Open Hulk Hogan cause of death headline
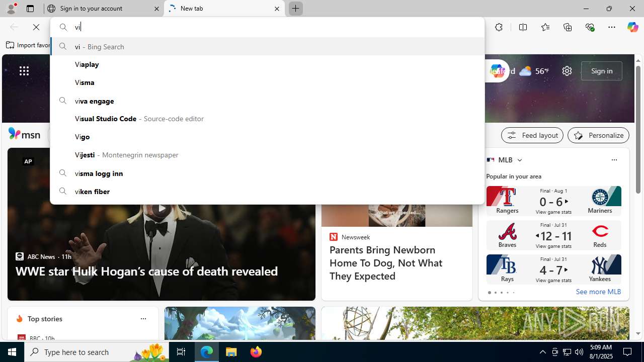The width and height of the screenshot is (644, 362). pos(146,271)
